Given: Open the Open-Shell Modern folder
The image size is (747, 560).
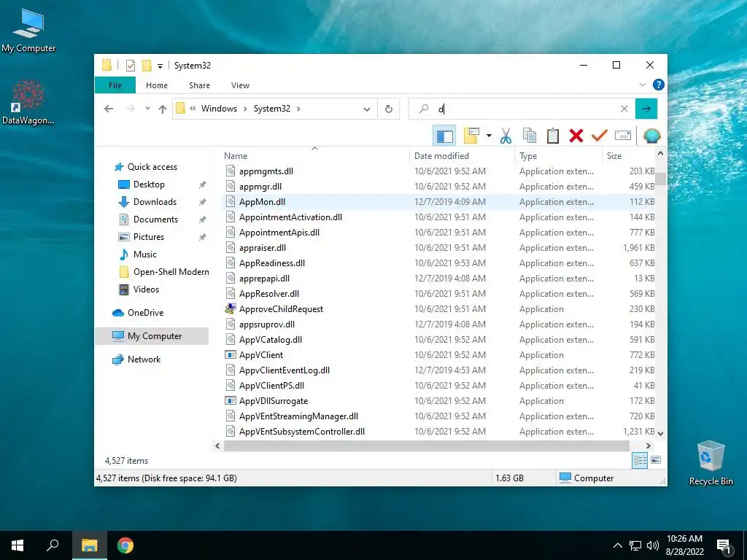Looking at the screenshot, I should click(171, 272).
